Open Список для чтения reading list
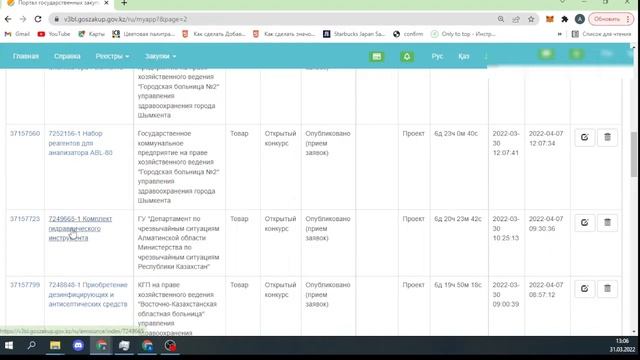Image resolution: width=640 pixels, height=360 pixels. [601, 34]
